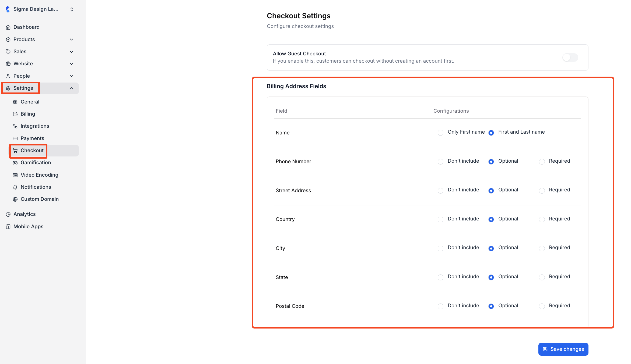
Task: Select Only First name radio option
Action: (x=440, y=133)
